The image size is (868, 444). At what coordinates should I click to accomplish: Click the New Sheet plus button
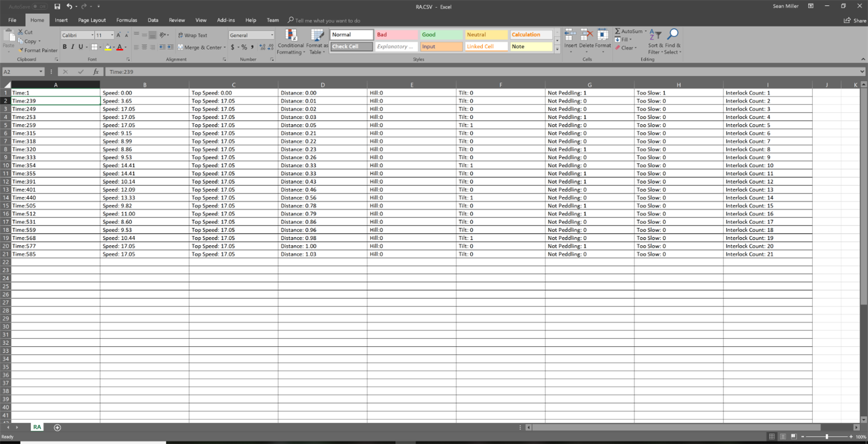[57, 428]
